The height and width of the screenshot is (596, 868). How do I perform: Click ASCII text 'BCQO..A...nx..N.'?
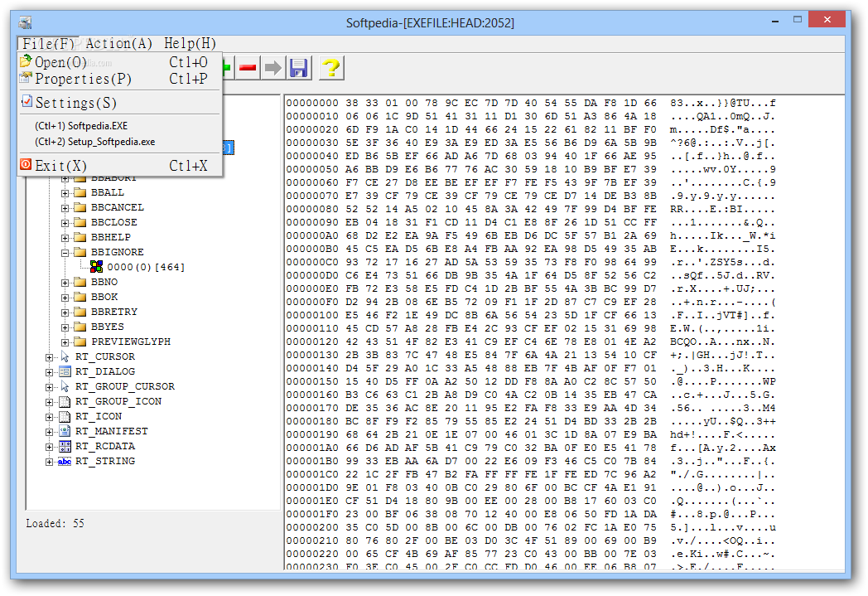click(x=723, y=342)
